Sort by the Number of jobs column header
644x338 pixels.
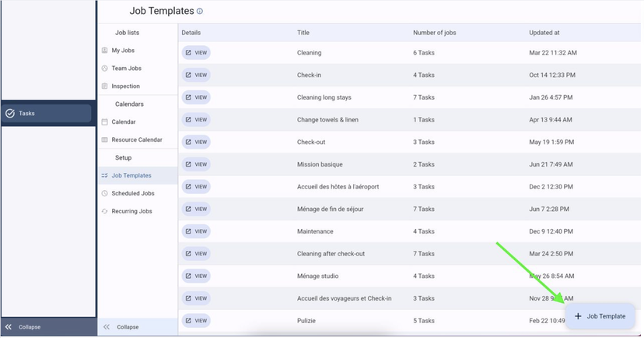[434, 33]
